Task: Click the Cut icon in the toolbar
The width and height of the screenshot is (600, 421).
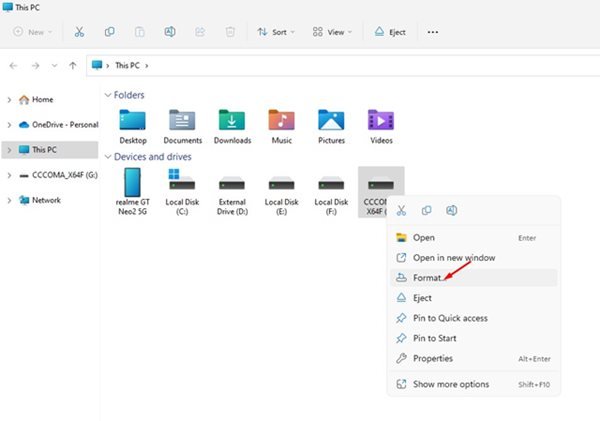Action: 80,32
